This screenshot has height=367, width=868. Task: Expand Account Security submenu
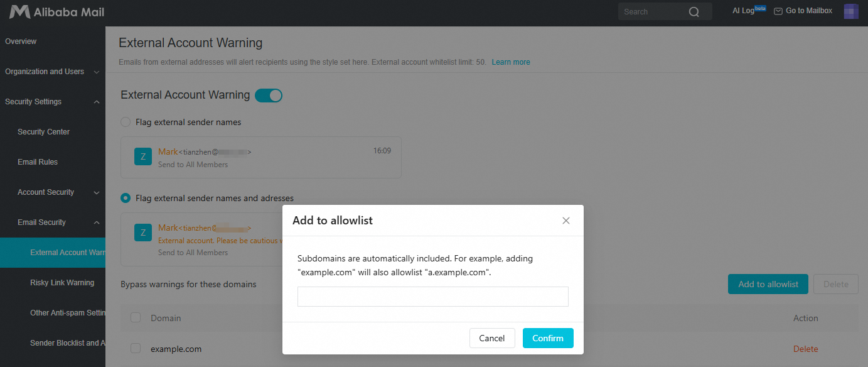coord(53,192)
